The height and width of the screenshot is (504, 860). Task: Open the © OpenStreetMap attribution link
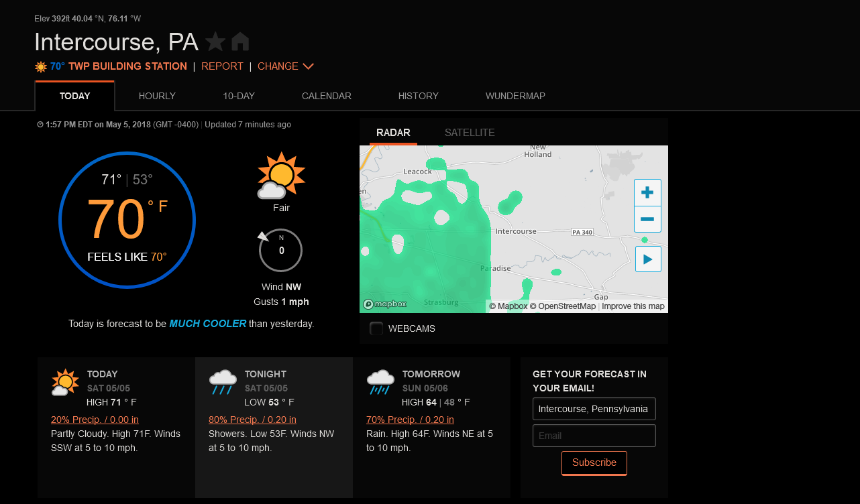tap(563, 306)
